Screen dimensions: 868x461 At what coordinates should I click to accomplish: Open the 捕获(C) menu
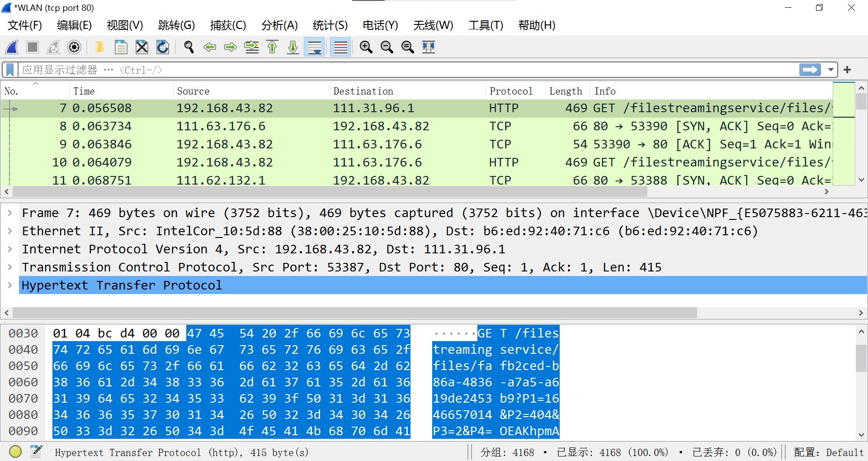[x=228, y=25]
